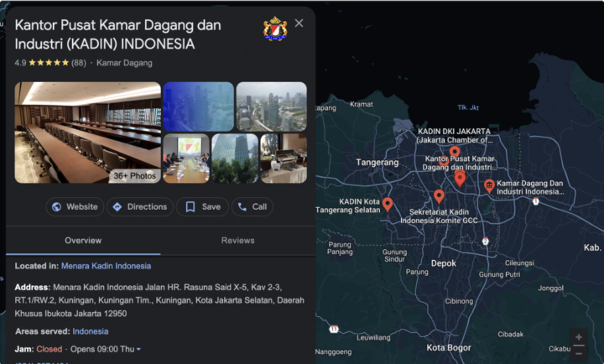This screenshot has height=364, width=604.
Task: Click the Tangerang city label on map
Action: point(377,163)
